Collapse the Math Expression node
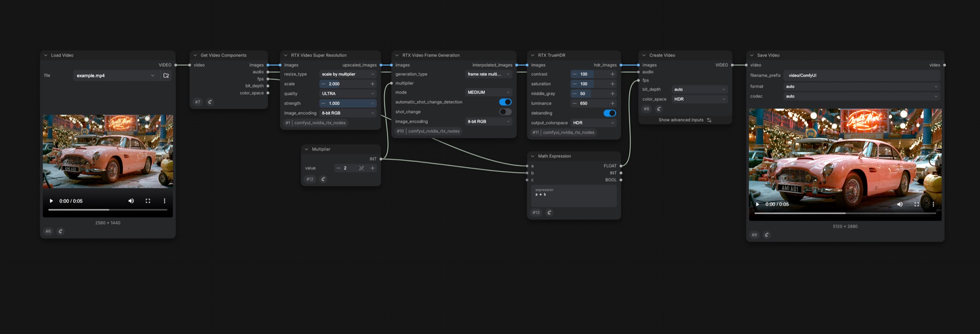The image size is (980, 334). tap(532, 156)
